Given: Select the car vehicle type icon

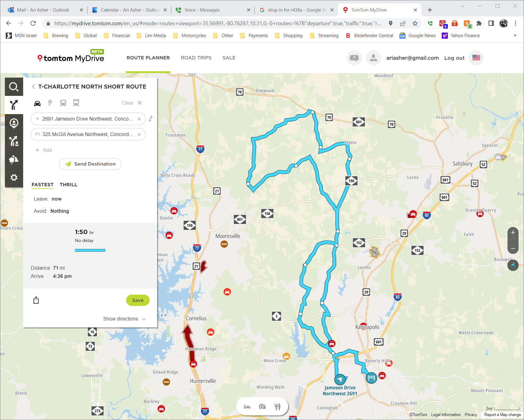Looking at the screenshot, I should point(37,103).
